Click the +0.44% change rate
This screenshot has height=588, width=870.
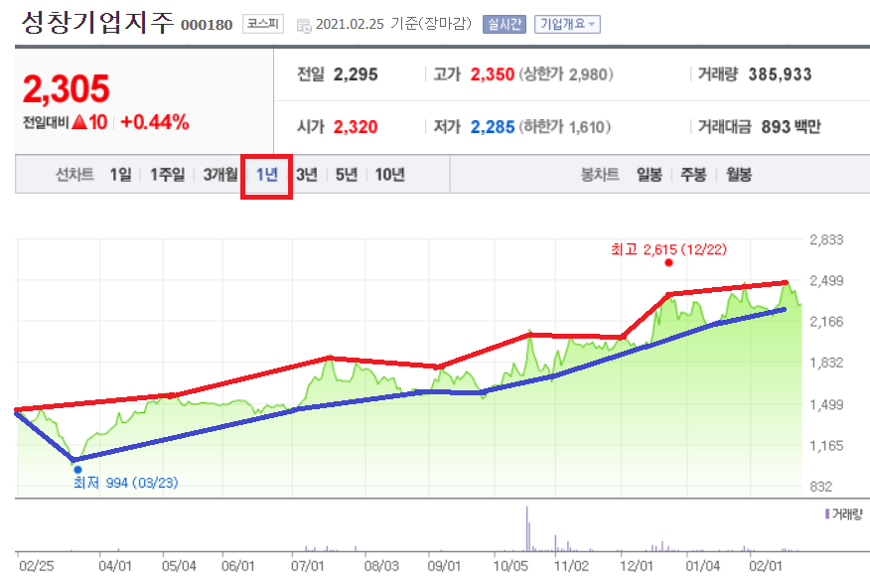click(155, 122)
